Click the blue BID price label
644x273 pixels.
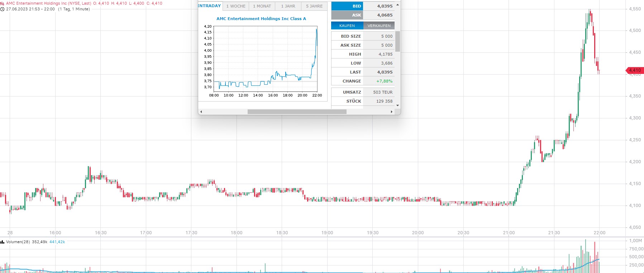click(347, 6)
